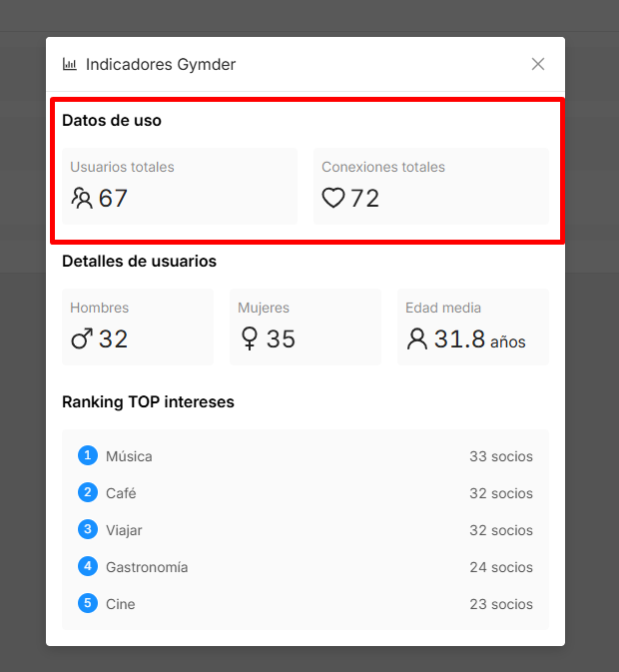Click the person icon next to 31.8
The height and width of the screenshot is (672, 619).
(x=417, y=338)
